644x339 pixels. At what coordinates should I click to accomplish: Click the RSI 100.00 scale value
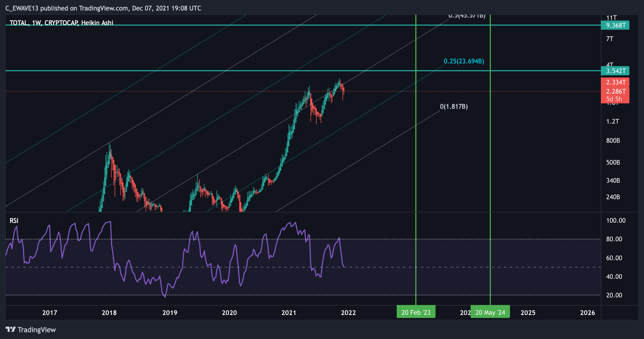click(x=616, y=221)
